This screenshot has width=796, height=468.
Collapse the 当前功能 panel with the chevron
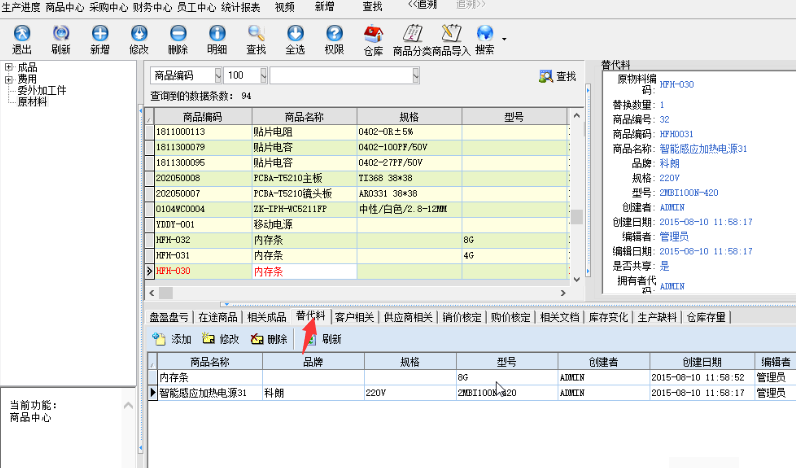(128, 406)
